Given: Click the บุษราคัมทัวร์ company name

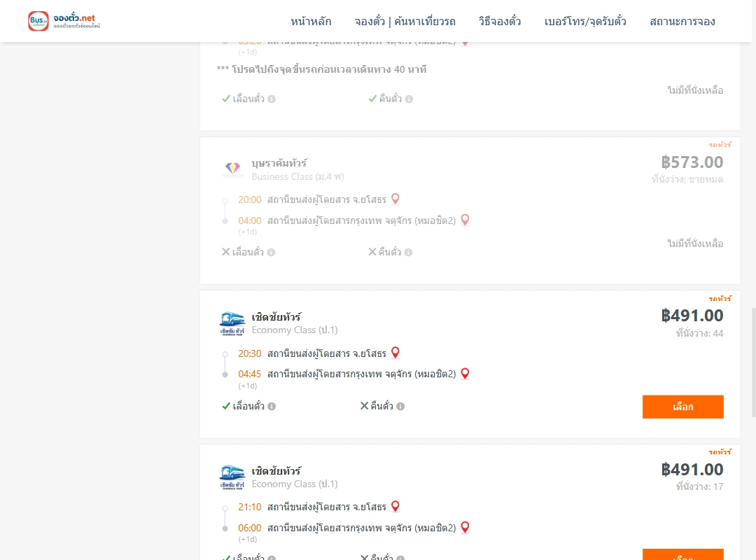Looking at the screenshot, I should 279,163.
